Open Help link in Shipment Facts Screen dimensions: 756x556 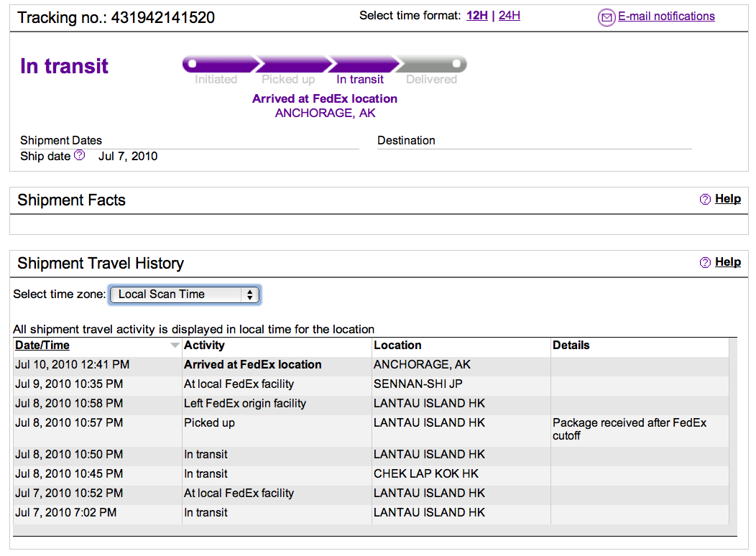pyautogui.click(x=727, y=198)
